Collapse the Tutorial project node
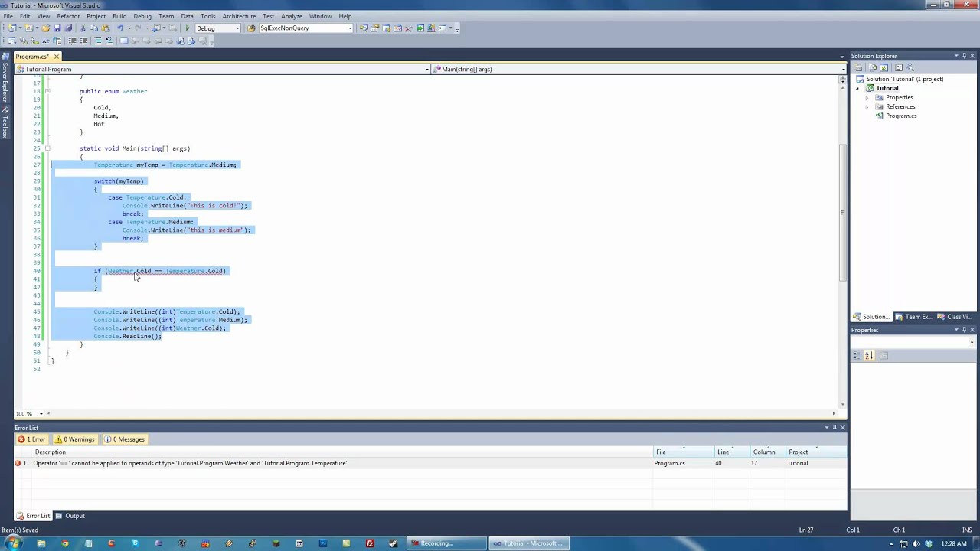 click(x=858, y=89)
